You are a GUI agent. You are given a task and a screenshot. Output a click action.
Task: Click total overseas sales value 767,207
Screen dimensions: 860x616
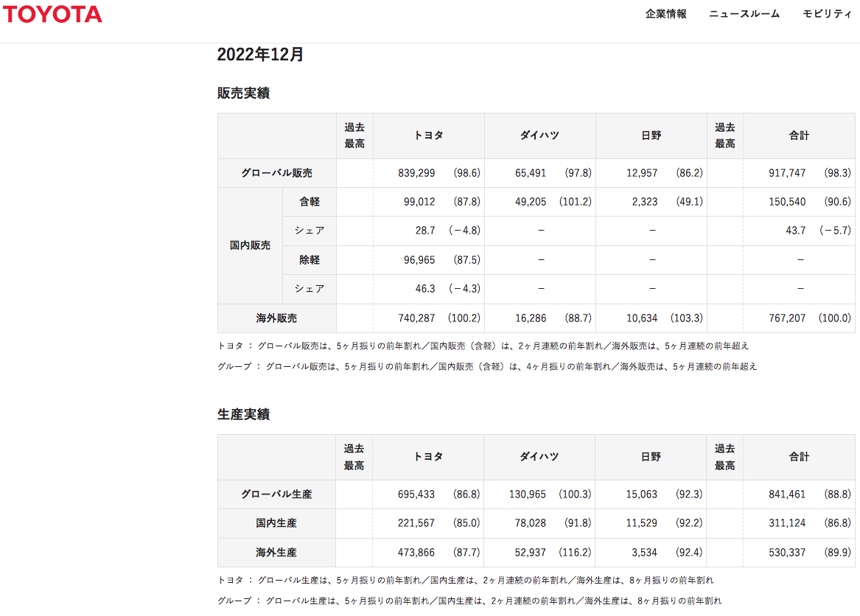(787, 318)
